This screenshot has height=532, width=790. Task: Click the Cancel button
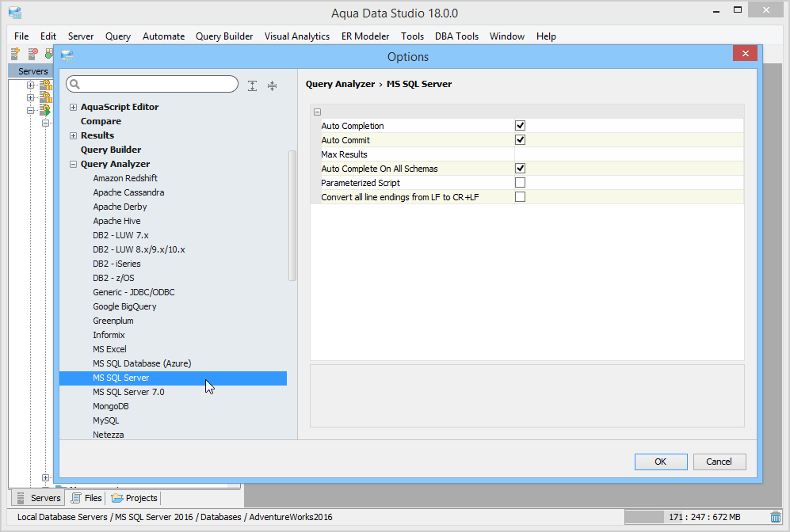pyautogui.click(x=719, y=462)
